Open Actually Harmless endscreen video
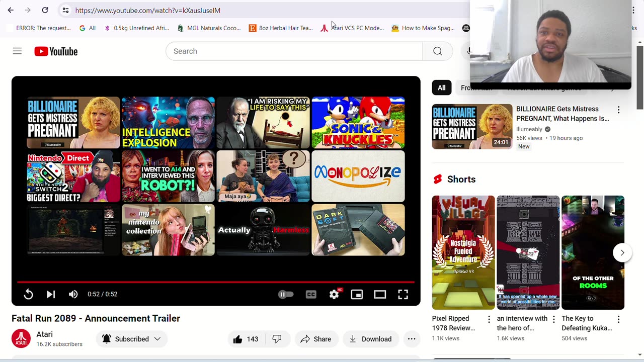 pos(263,230)
